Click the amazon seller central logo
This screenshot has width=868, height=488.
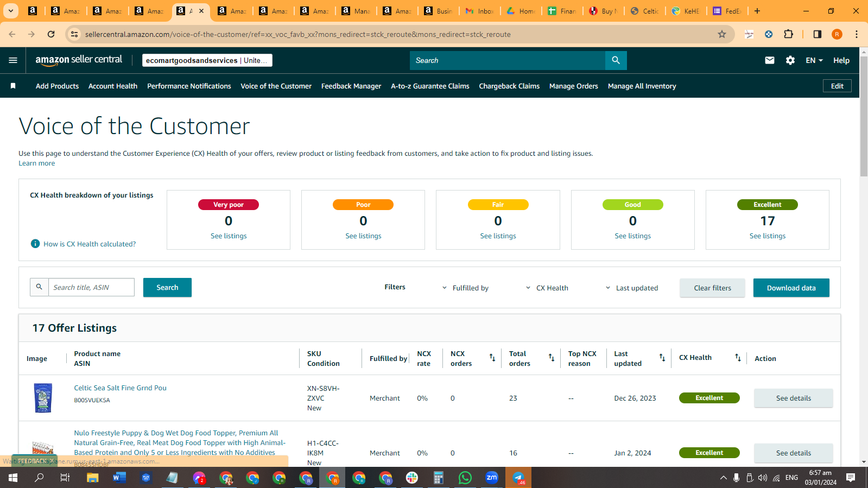79,60
